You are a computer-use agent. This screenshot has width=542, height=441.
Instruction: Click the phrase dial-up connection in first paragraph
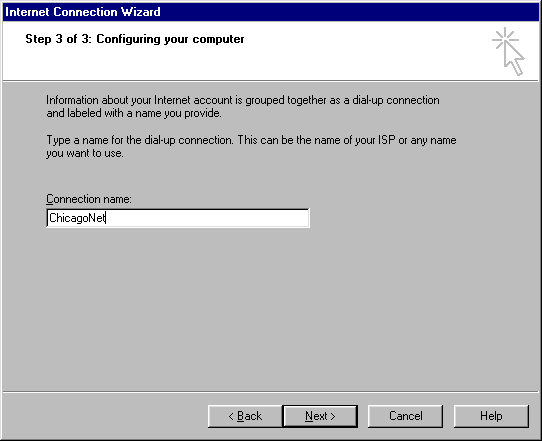[x=396, y=100]
